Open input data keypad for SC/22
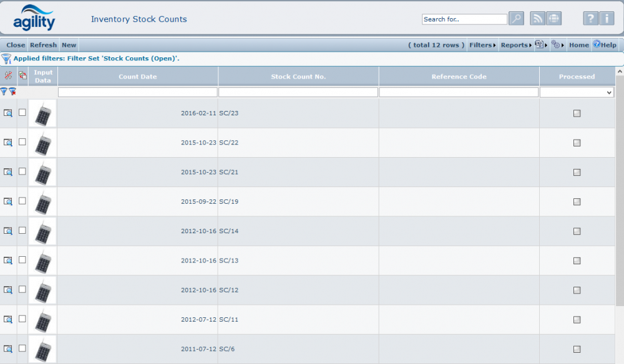Image resolution: width=624 pixels, height=364 pixels. pos(42,143)
